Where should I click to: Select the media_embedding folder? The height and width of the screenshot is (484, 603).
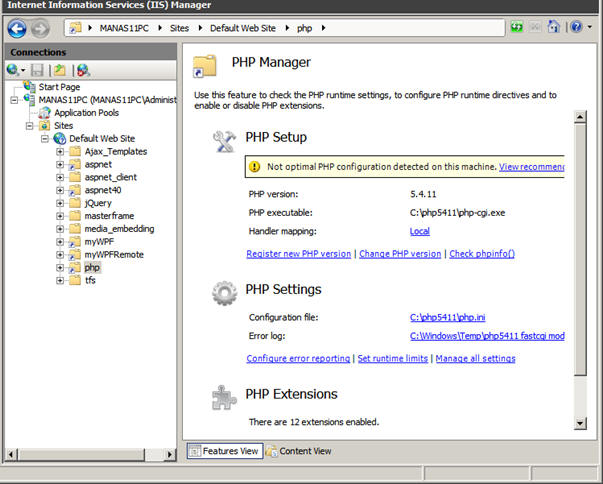[119, 229]
